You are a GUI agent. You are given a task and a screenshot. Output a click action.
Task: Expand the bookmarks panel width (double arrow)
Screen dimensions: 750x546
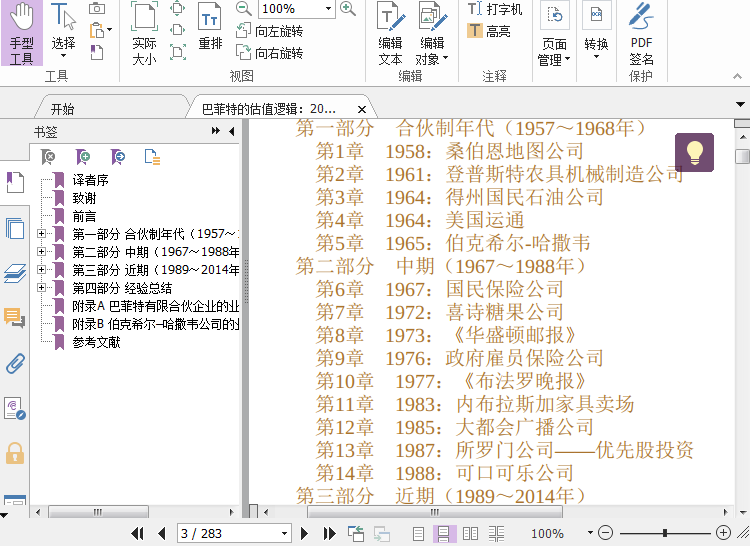pyautogui.click(x=216, y=131)
